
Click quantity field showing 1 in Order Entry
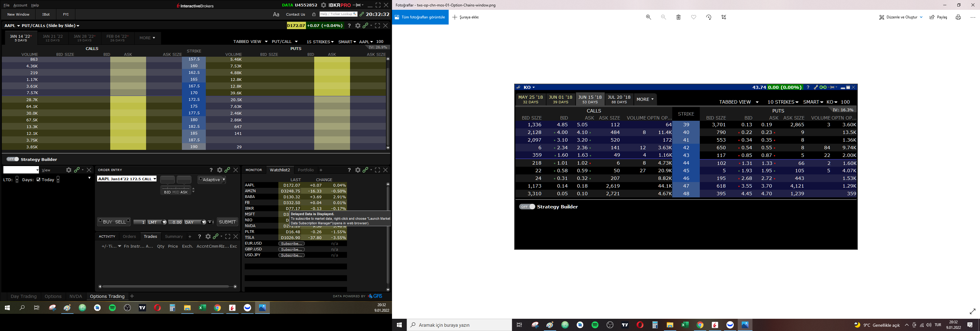tap(140, 222)
